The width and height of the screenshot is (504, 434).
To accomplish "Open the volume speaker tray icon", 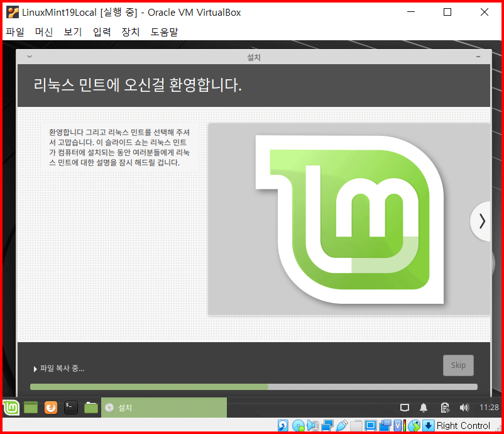I will 464,408.
